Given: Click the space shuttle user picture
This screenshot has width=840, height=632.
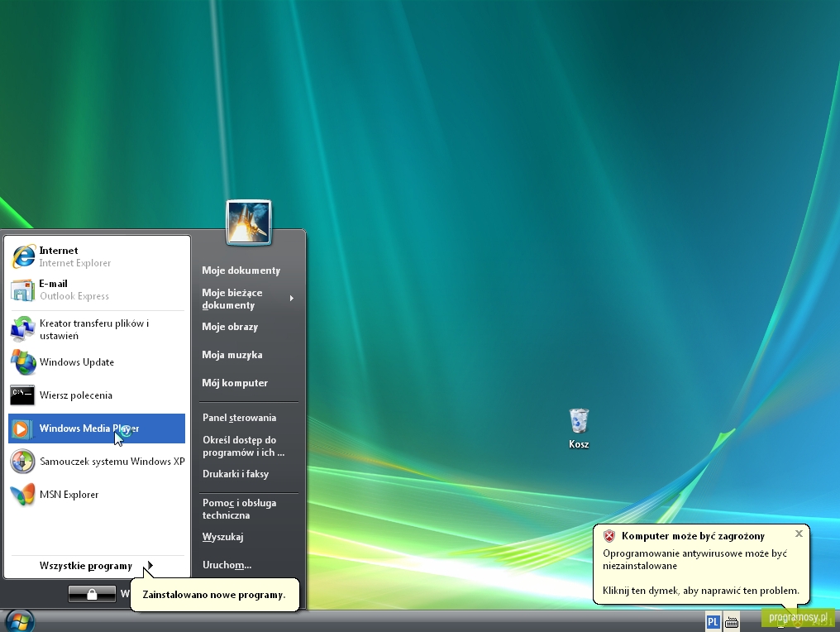Looking at the screenshot, I should [249, 223].
